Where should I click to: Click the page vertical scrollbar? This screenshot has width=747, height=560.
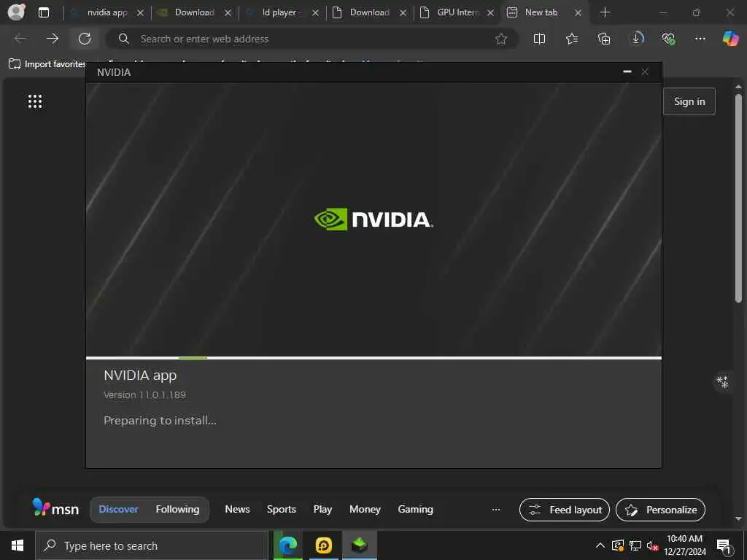pyautogui.click(x=738, y=198)
